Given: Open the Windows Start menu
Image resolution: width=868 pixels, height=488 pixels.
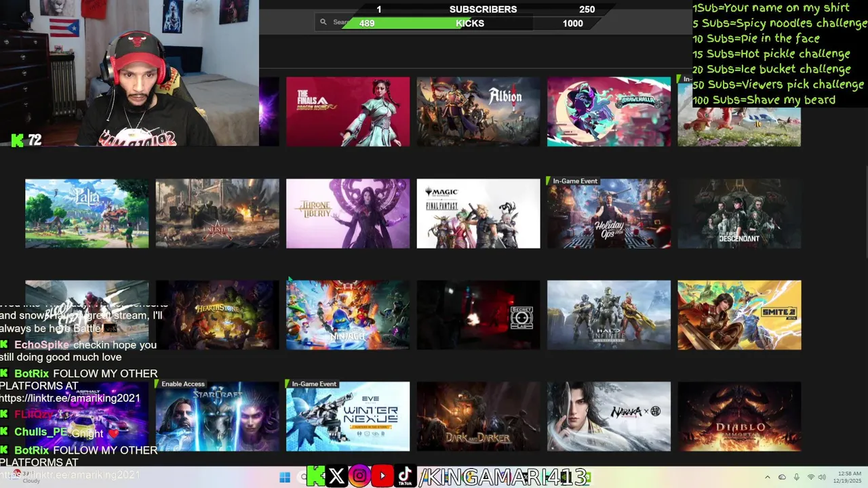Looking at the screenshot, I should click(x=285, y=476).
